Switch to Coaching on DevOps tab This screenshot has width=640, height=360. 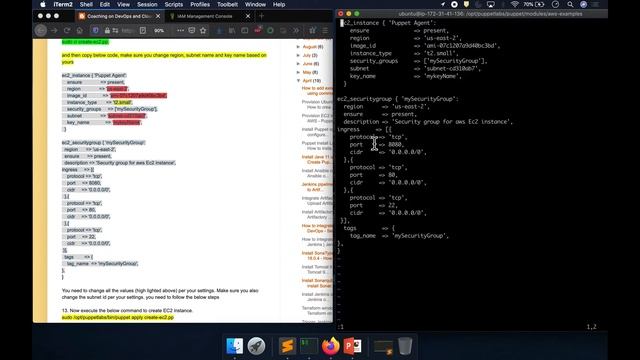[x=119, y=16]
